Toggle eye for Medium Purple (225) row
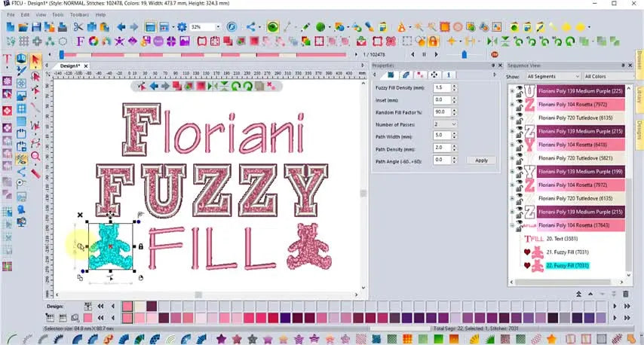The width and height of the screenshot is (644, 345). pyautogui.click(x=520, y=88)
